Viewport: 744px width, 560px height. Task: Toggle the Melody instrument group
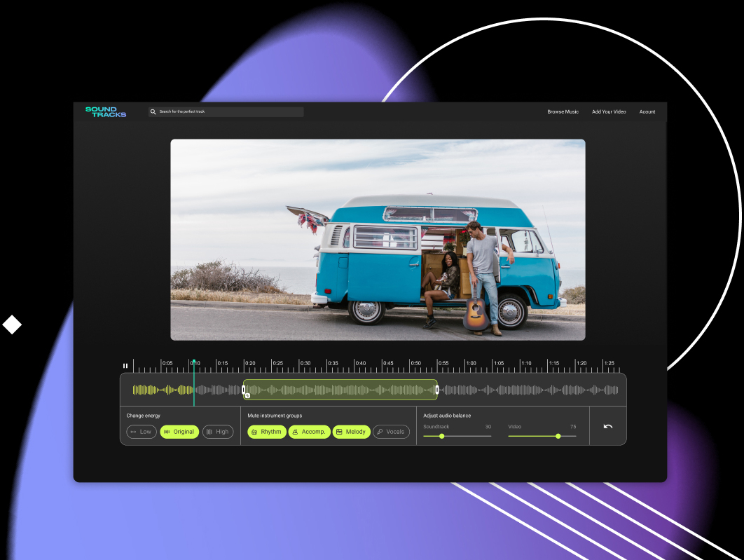[x=351, y=432]
